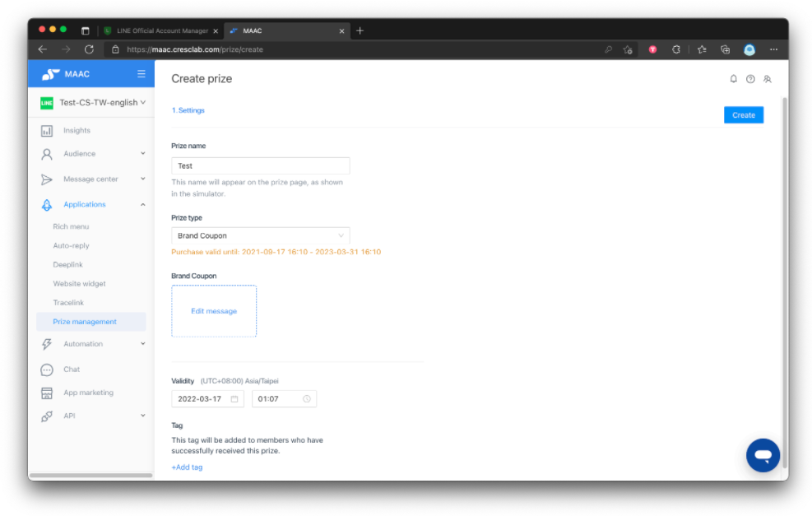Click the Edit message coupon box
Viewport: 812px width, 516px height.
[214, 311]
